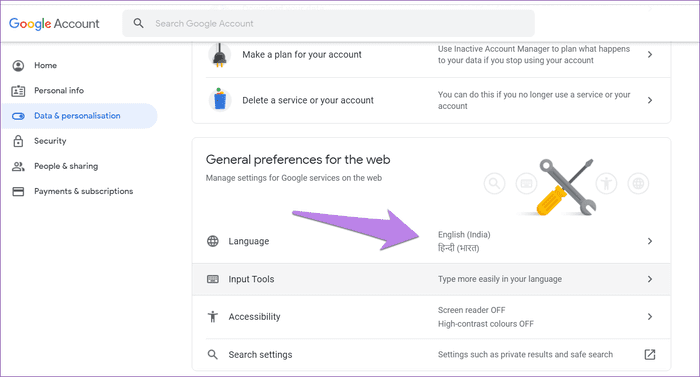Focus the Search Google Account field
This screenshot has height=377, width=700.
pos(329,23)
